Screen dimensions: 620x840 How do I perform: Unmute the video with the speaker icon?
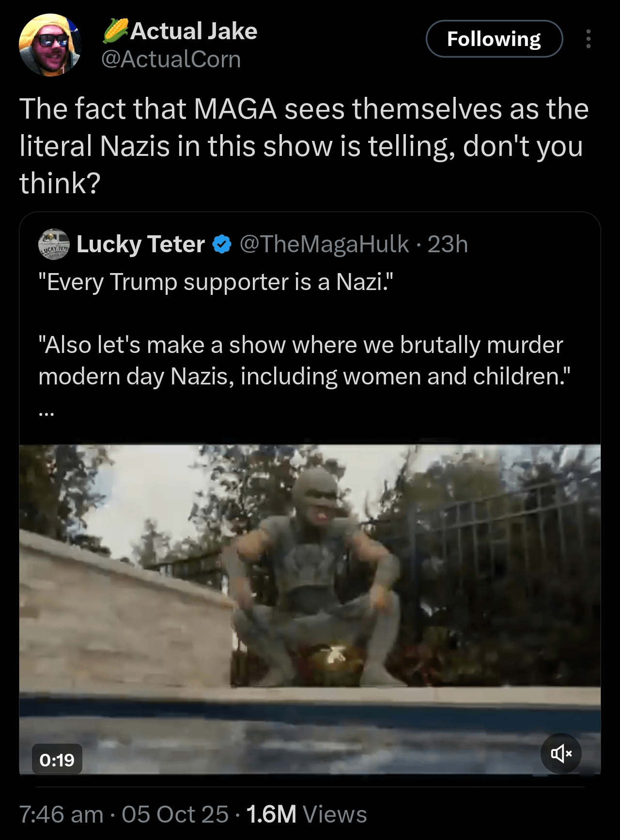click(561, 753)
